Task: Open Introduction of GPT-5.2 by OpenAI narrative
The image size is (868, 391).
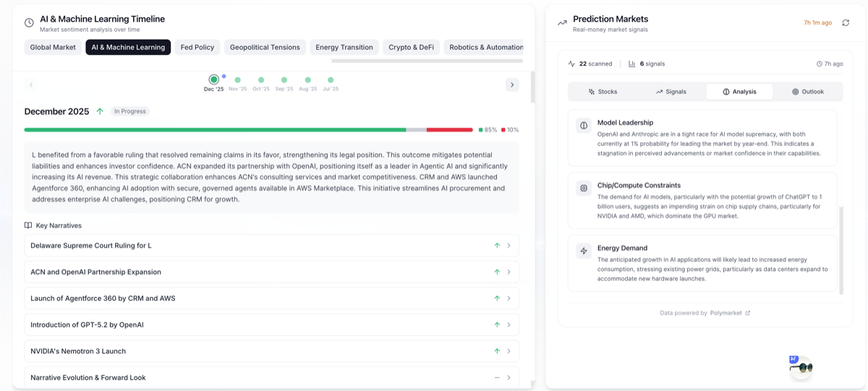Action: tap(271, 325)
